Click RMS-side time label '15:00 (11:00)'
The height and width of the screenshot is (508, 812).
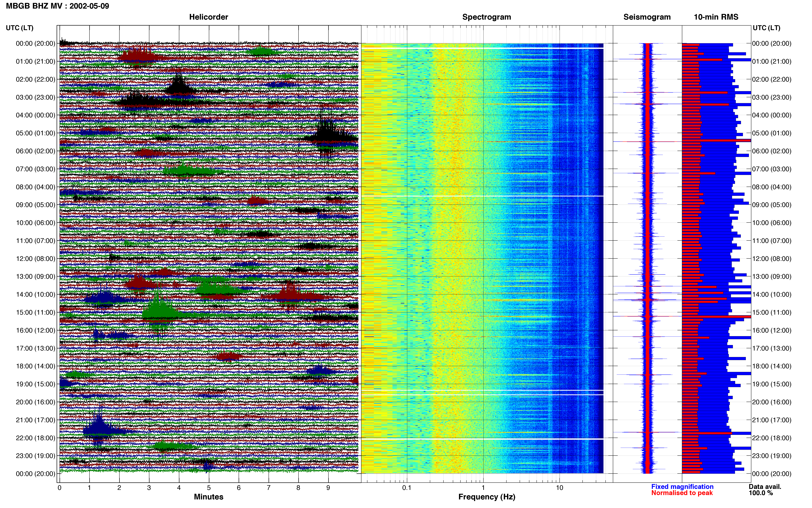point(772,313)
